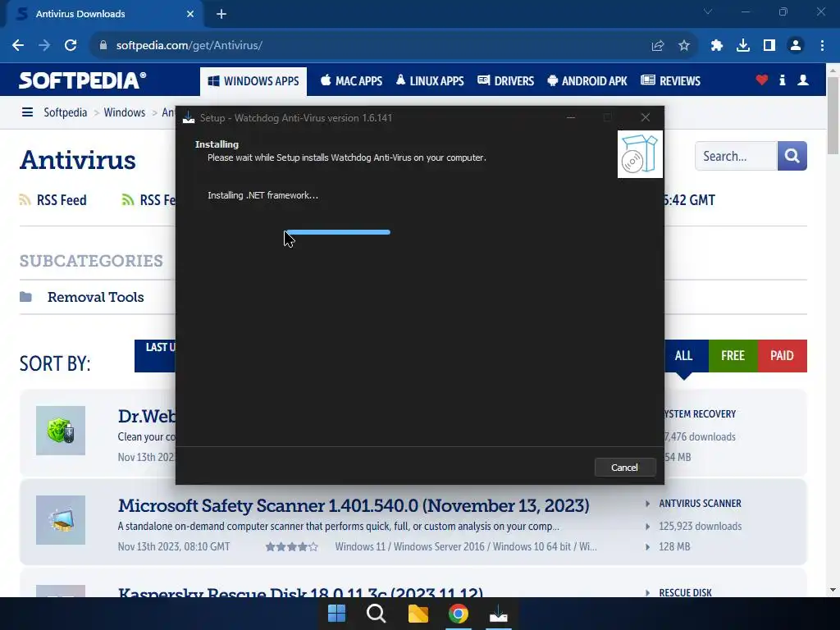This screenshot has height=630, width=840.
Task: Cancel the Watchdog Anti-Virus installation
Action: 624,468
